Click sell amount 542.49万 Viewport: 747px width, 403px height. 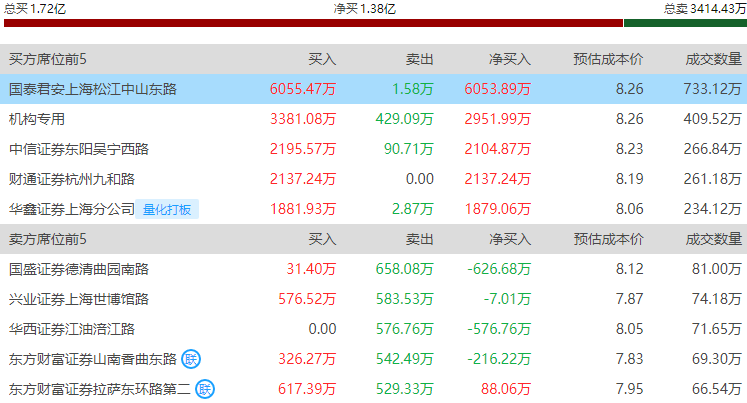(x=404, y=359)
